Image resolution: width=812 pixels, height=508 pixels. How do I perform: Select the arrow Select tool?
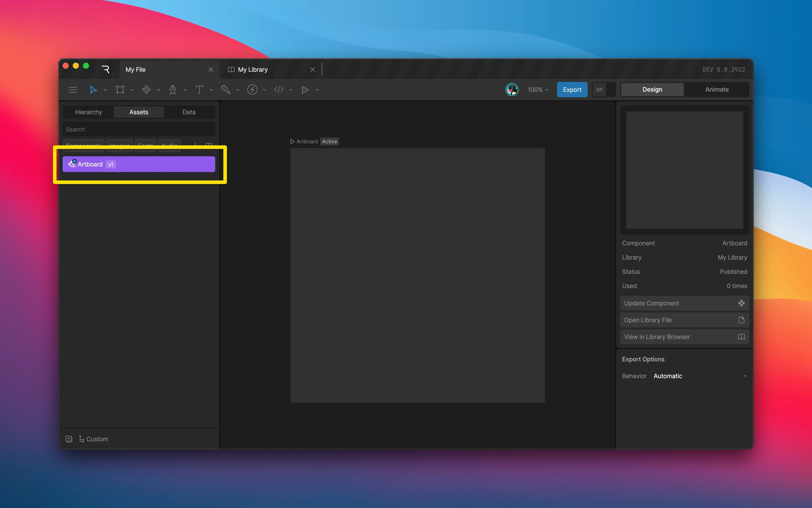point(93,90)
